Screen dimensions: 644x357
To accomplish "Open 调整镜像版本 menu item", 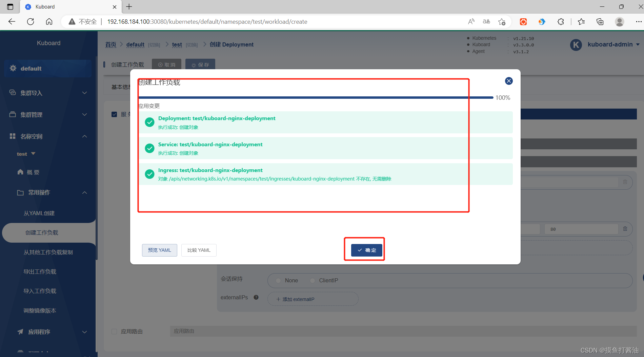I will pos(40,311).
